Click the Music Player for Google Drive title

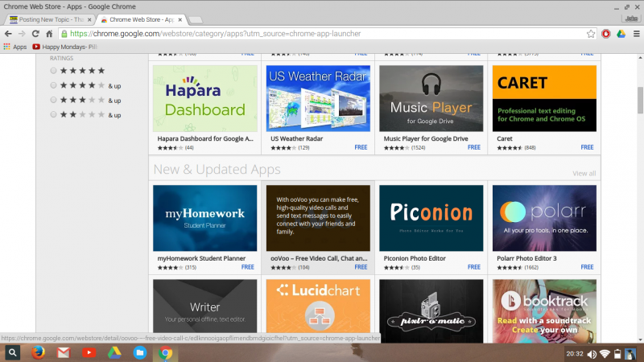(x=426, y=138)
